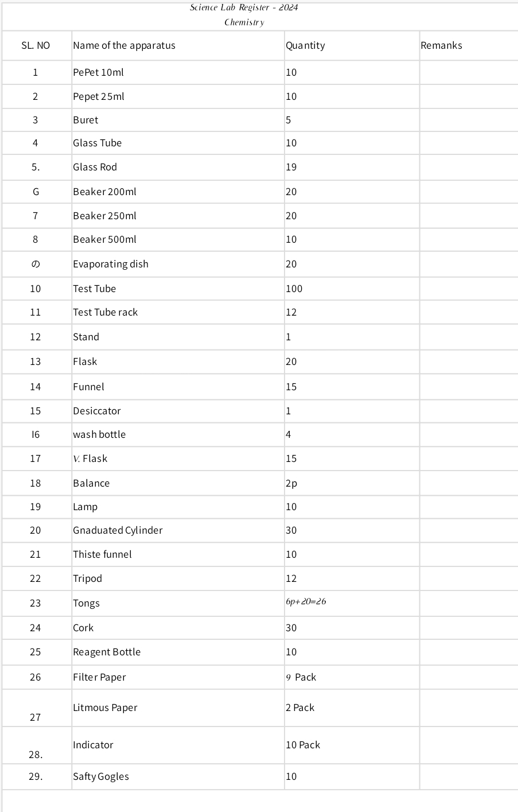Select the 'Chemistry' subtitle text
The width and height of the screenshot is (518, 812).
tap(244, 22)
